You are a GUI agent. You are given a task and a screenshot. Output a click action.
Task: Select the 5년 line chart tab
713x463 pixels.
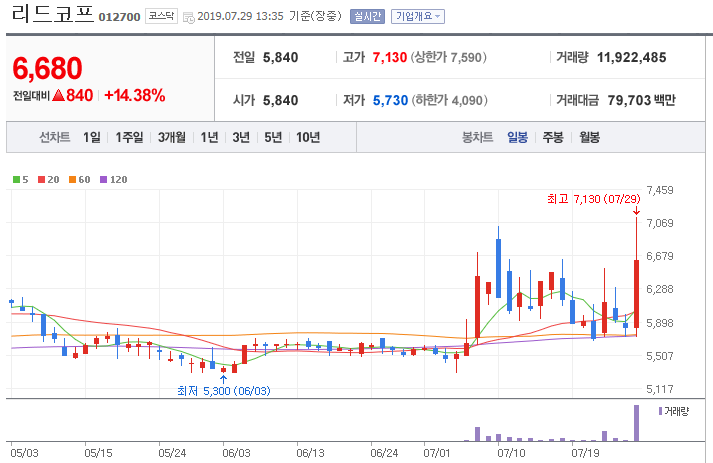273,137
